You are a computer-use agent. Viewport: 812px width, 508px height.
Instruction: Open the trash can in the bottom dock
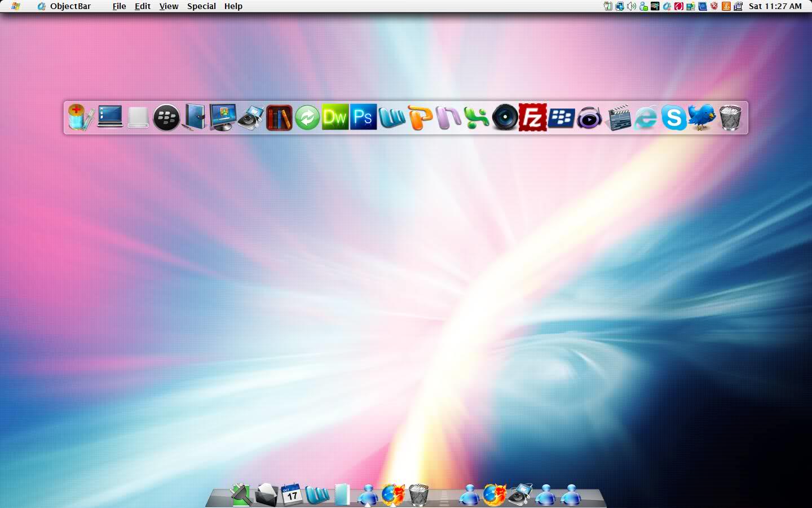coord(418,495)
